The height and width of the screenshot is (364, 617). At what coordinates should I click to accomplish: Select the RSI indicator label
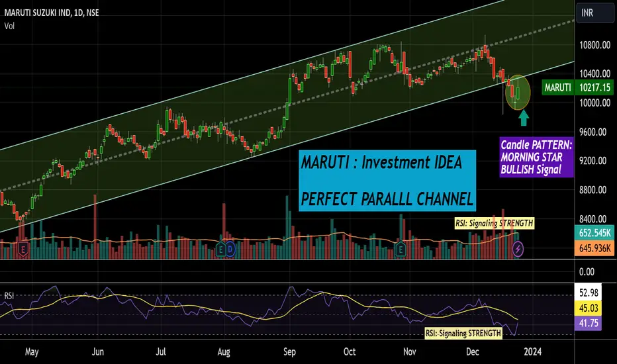[x=9, y=296]
